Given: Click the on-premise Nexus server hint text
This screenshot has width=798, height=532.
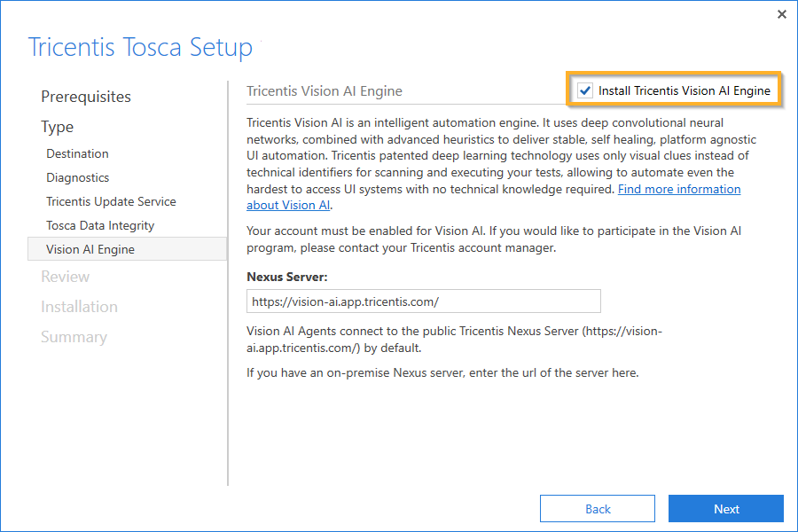Looking at the screenshot, I should pos(442,372).
